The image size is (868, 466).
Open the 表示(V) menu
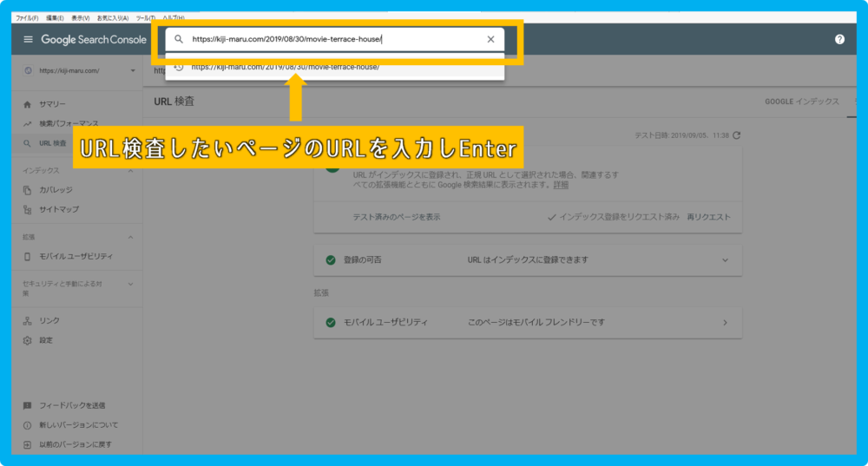(x=80, y=17)
